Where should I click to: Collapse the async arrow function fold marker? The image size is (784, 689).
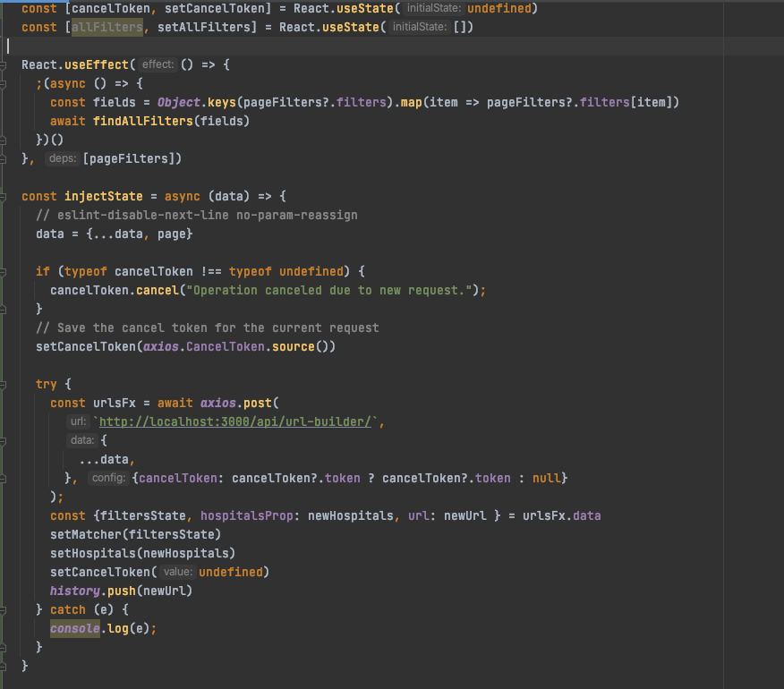click(x=3, y=84)
